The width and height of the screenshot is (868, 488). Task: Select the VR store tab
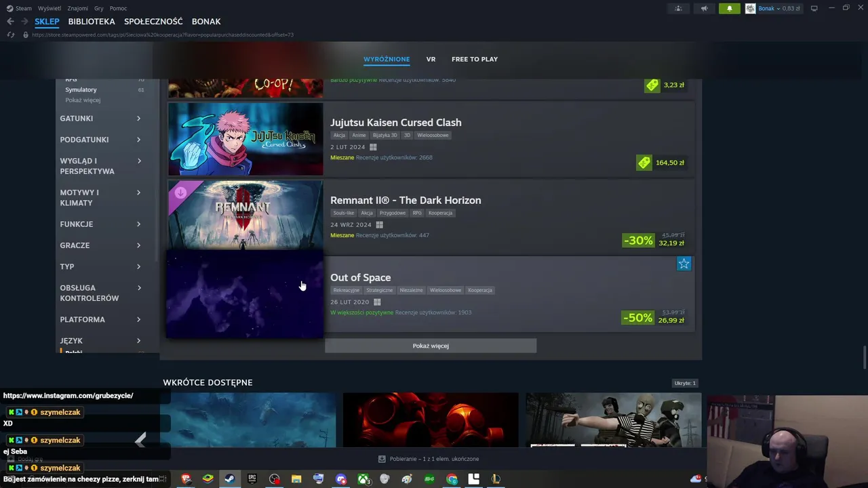click(x=431, y=59)
